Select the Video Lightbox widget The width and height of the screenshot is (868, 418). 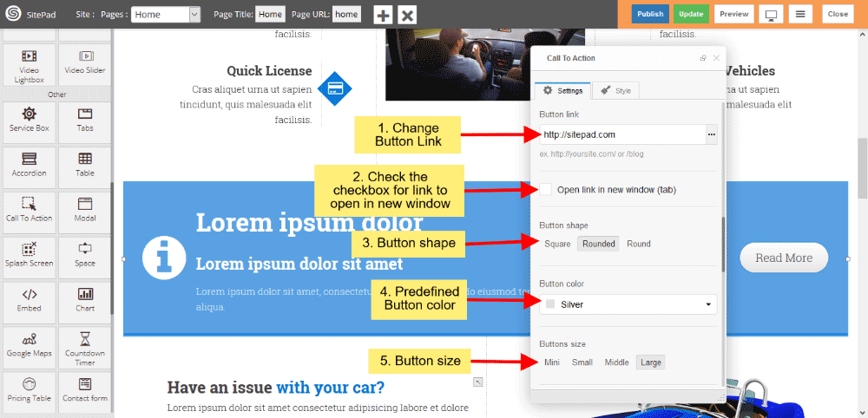point(30,65)
